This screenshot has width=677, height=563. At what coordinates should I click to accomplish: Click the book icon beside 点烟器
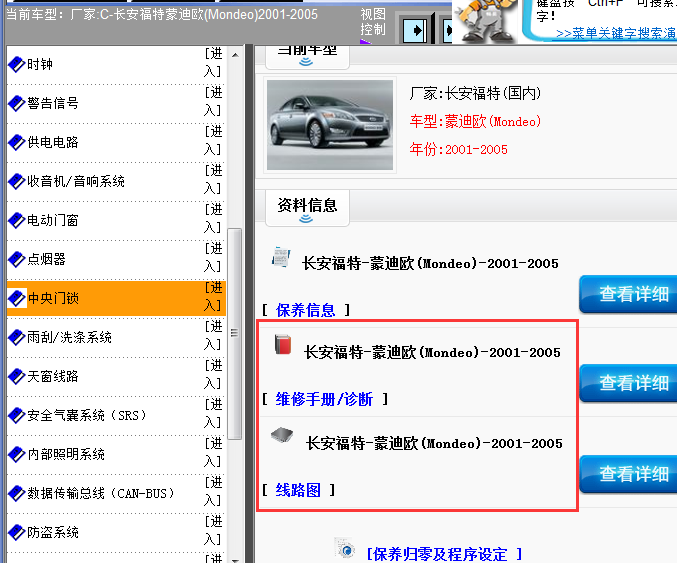click(17, 259)
